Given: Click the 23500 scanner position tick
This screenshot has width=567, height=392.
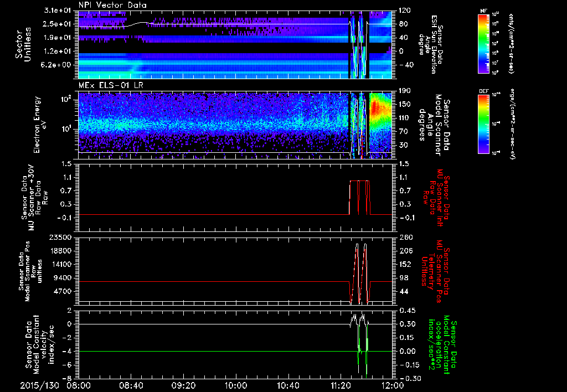Looking at the screenshot, I should 60,237.
